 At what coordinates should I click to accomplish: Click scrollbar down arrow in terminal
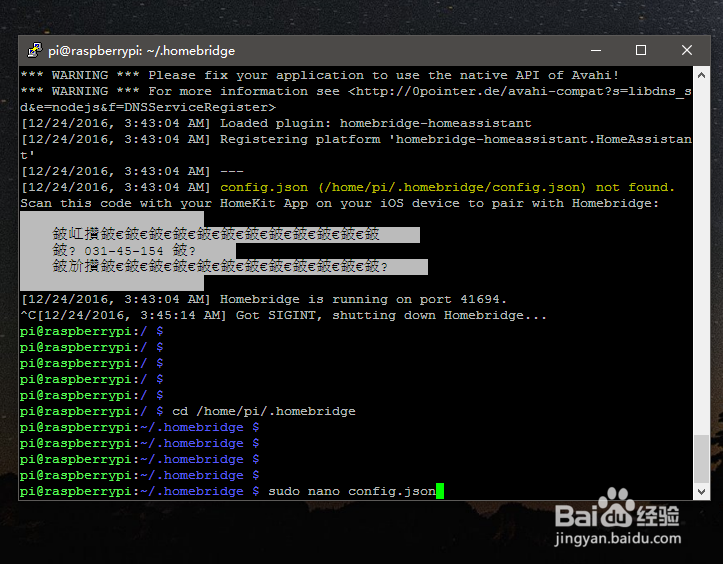(x=701, y=492)
